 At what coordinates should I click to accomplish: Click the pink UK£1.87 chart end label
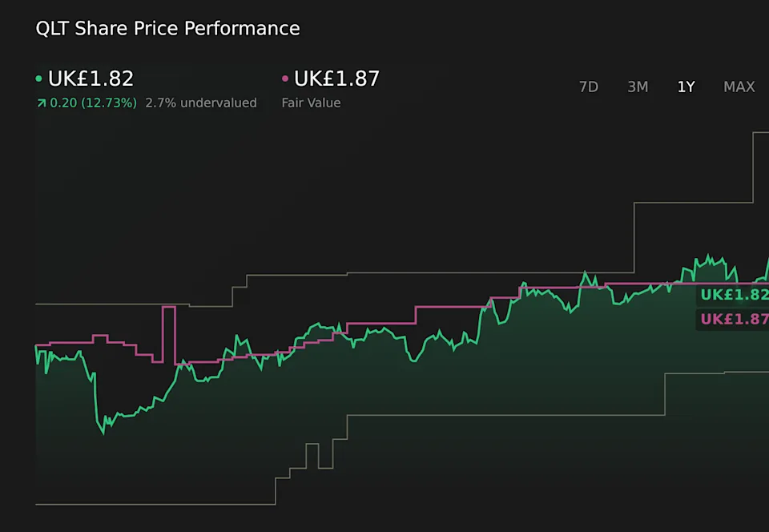[734, 319]
